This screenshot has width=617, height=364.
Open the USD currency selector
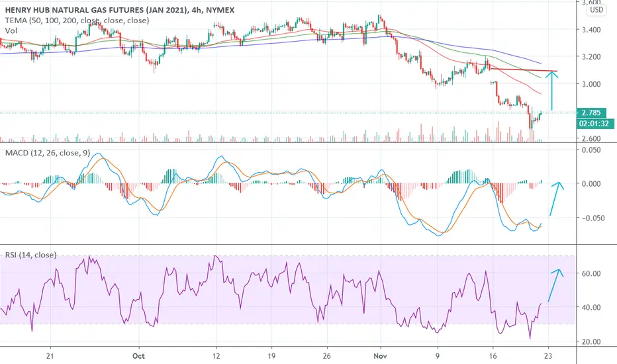pos(596,10)
